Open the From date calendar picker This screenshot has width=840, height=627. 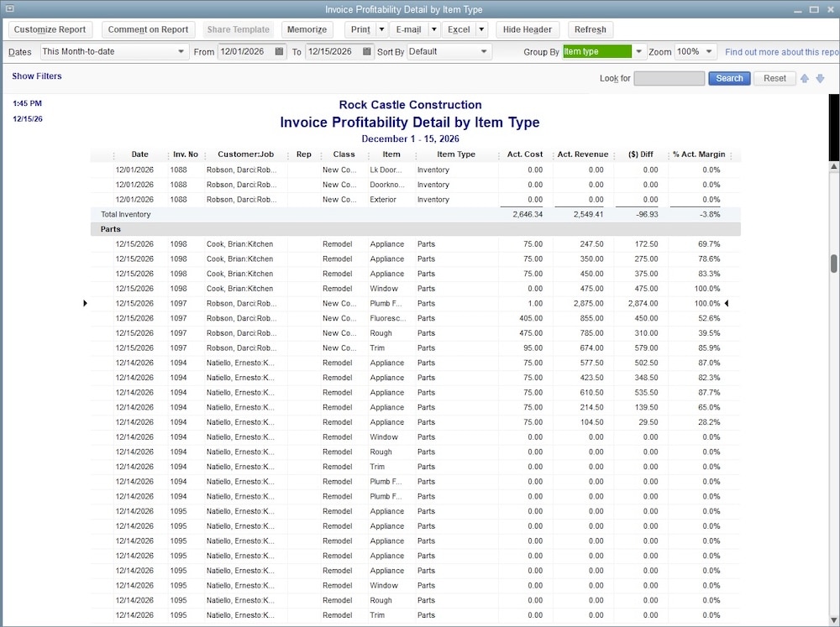click(x=276, y=51)
